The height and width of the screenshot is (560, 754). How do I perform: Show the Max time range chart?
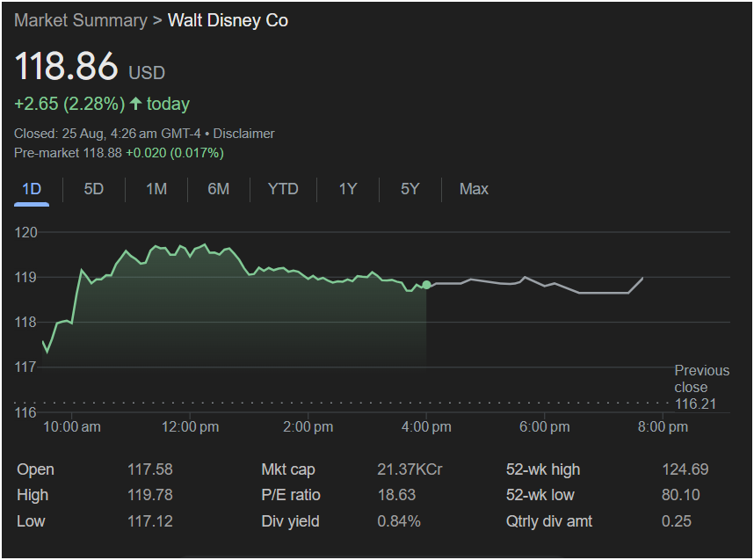tap(474, 189)
